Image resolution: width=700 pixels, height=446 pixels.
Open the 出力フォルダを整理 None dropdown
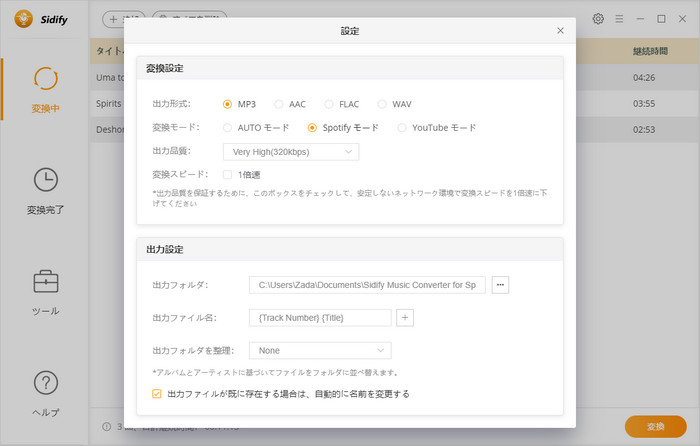coord(320,350)
